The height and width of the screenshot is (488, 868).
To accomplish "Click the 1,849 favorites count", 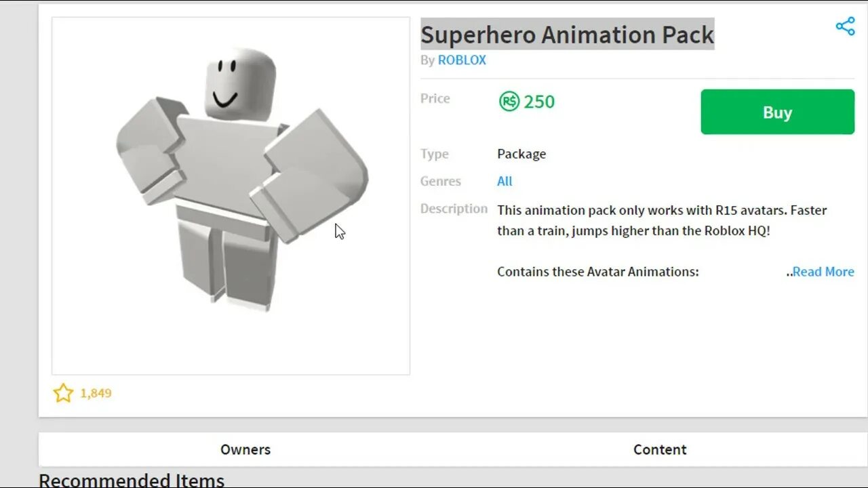I will [x=96, y=393].
